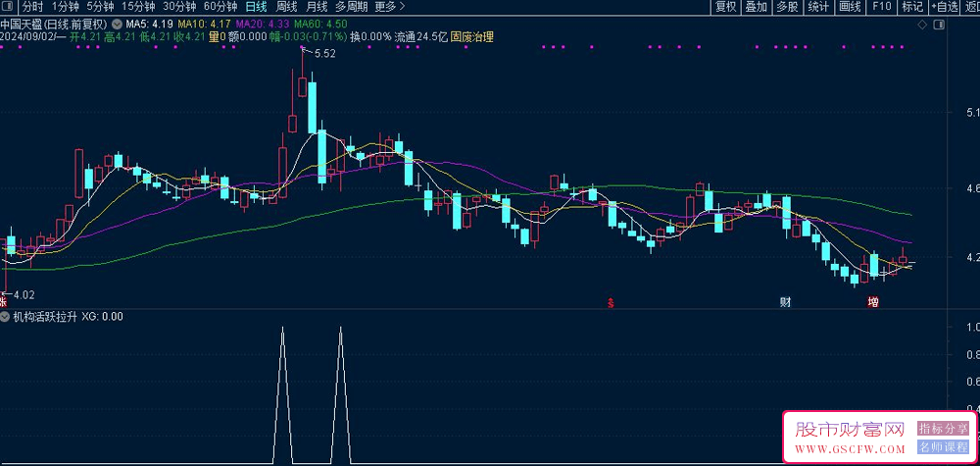
Task: Select the 30分钟 period tab
Action: click(x=179, y=7)
